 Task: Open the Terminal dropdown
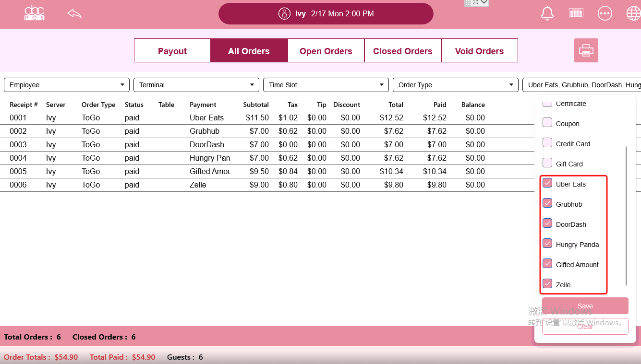[x=196, y=85]
